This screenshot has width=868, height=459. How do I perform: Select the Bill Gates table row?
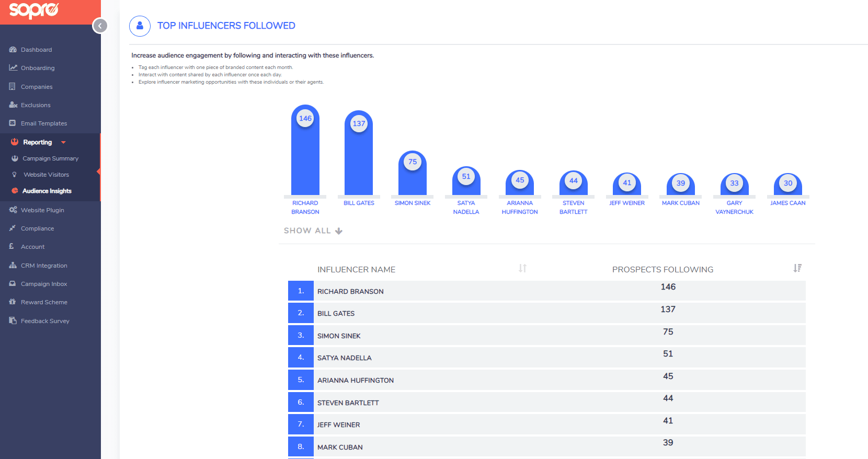coord(546,313)
